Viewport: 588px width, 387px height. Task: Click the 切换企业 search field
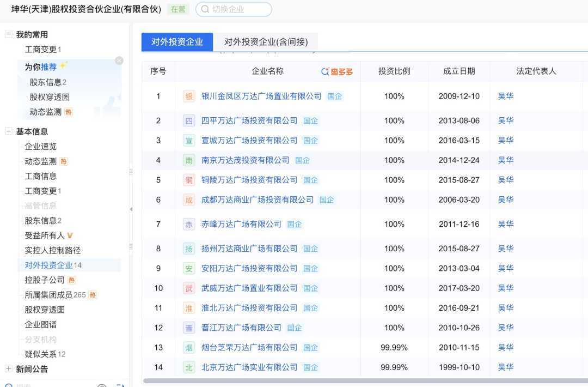[234, 9]
